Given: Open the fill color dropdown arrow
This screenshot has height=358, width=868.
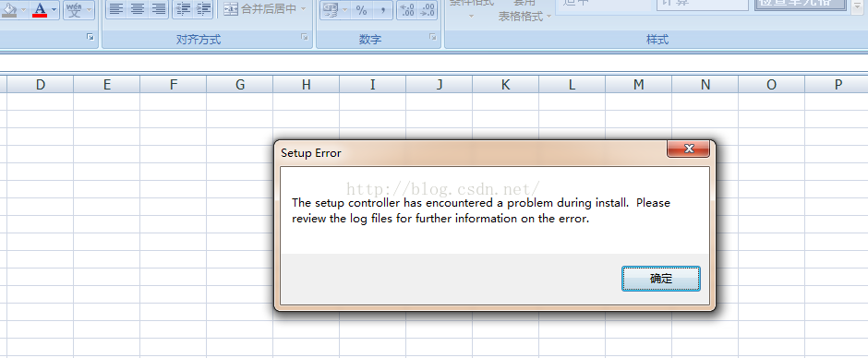Looking at the screenshot, I should [23, 9].
